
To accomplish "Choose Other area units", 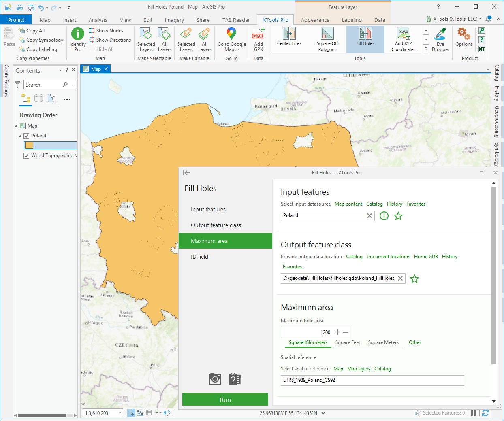I will tap(415, 342).
